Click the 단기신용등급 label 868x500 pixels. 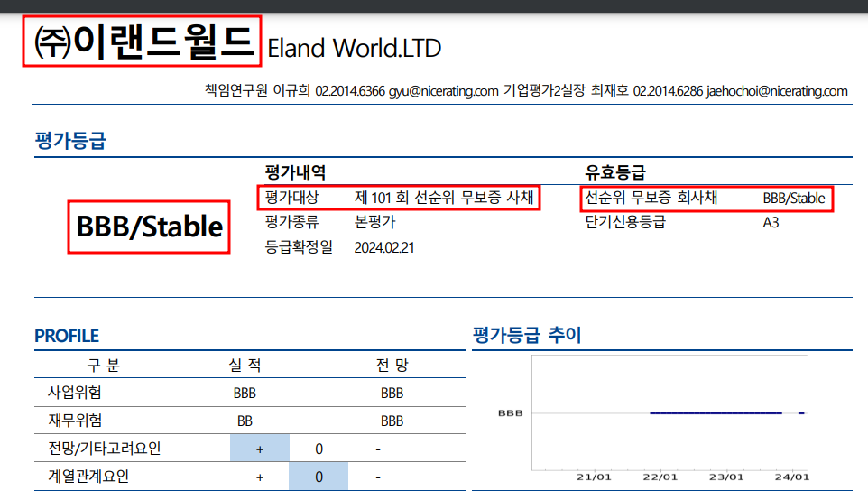click(625, 222)
